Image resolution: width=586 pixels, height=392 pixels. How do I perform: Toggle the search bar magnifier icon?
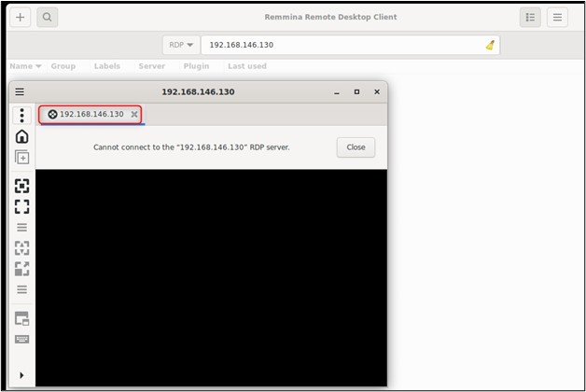pyautogui.click(x=47, y=17)
